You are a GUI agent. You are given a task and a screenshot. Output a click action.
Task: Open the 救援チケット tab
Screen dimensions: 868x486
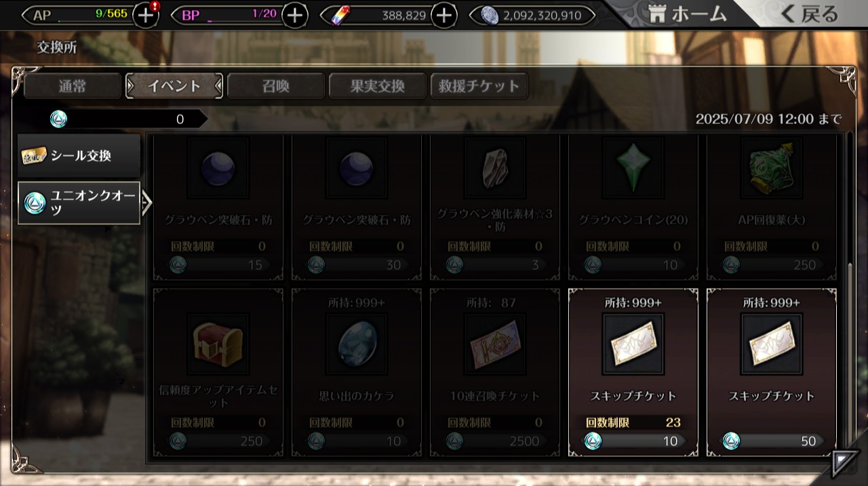tap(479, 86)
